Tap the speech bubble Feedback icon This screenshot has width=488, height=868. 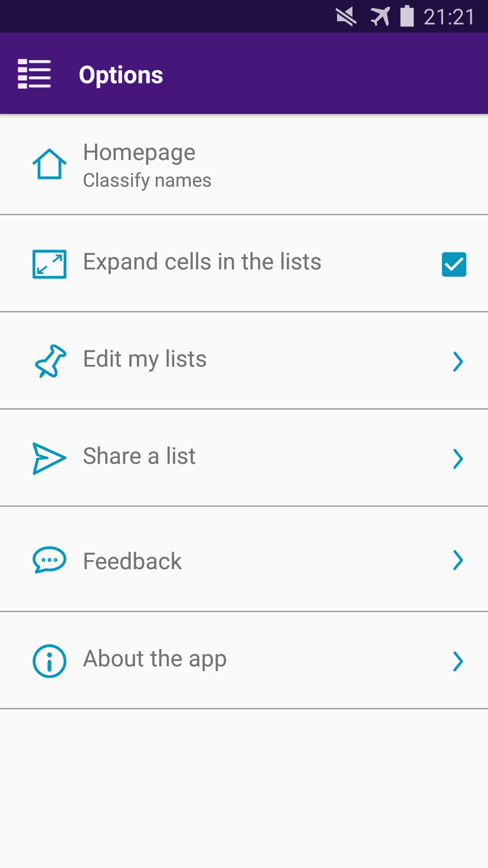pos(49,560)
